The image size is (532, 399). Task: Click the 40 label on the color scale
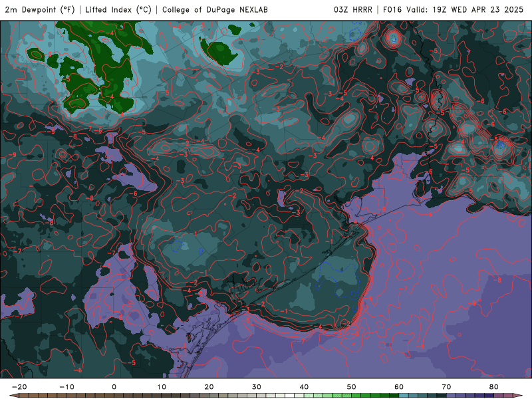tap(304, 387)
